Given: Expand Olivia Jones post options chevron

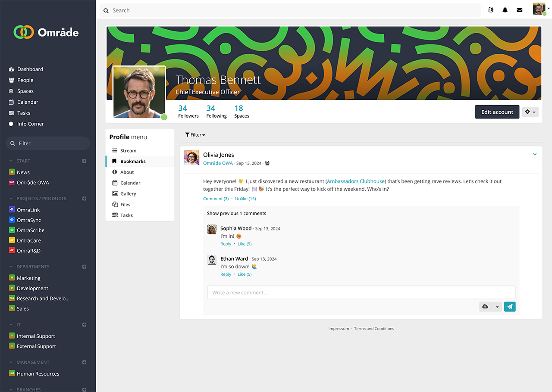Looking at the screenshot, I should click(x=535, y=154).
